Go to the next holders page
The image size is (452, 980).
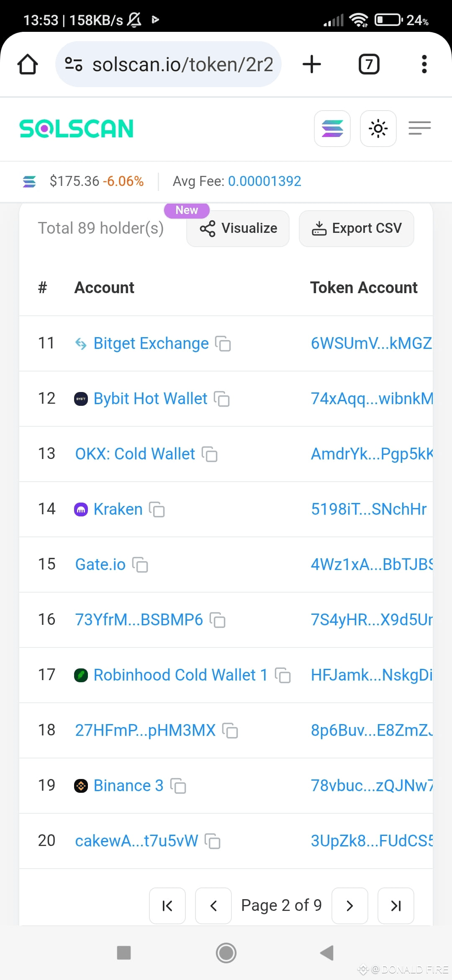(350, 905)
